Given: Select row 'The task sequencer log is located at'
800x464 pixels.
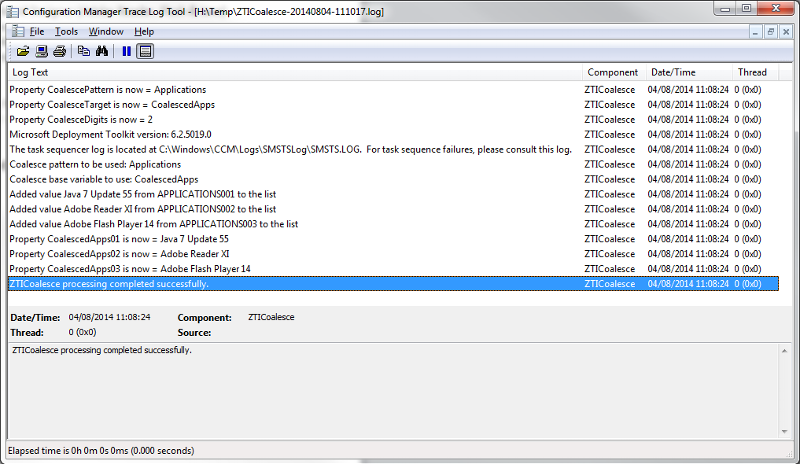Looking at the screenshot, I should pos(393,150).
